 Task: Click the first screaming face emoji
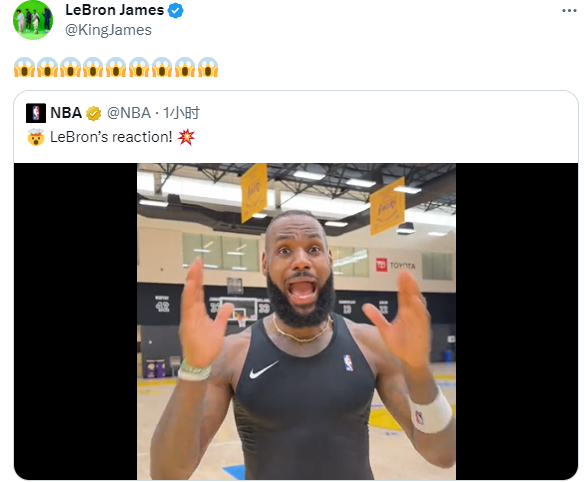tap(24, 67)
